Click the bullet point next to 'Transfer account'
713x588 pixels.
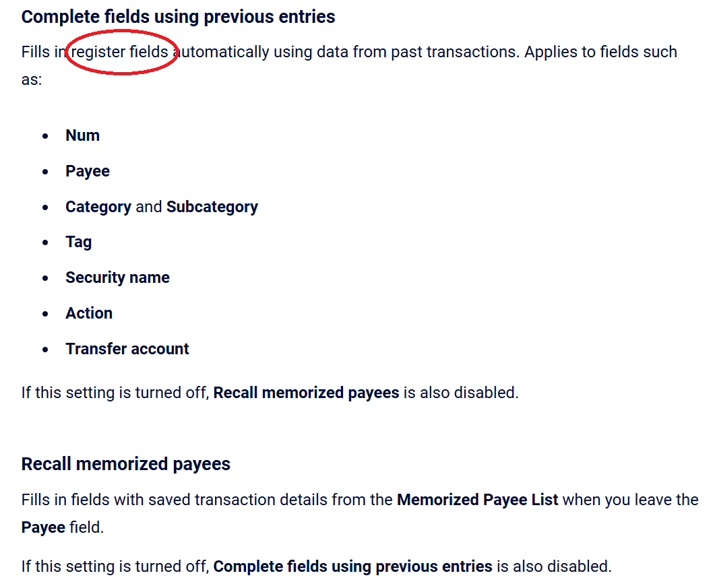tap(45, 350)
